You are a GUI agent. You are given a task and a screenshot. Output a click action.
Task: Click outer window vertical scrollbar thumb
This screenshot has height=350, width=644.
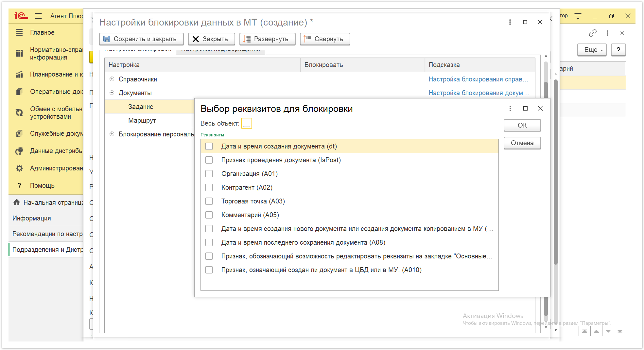555,172
